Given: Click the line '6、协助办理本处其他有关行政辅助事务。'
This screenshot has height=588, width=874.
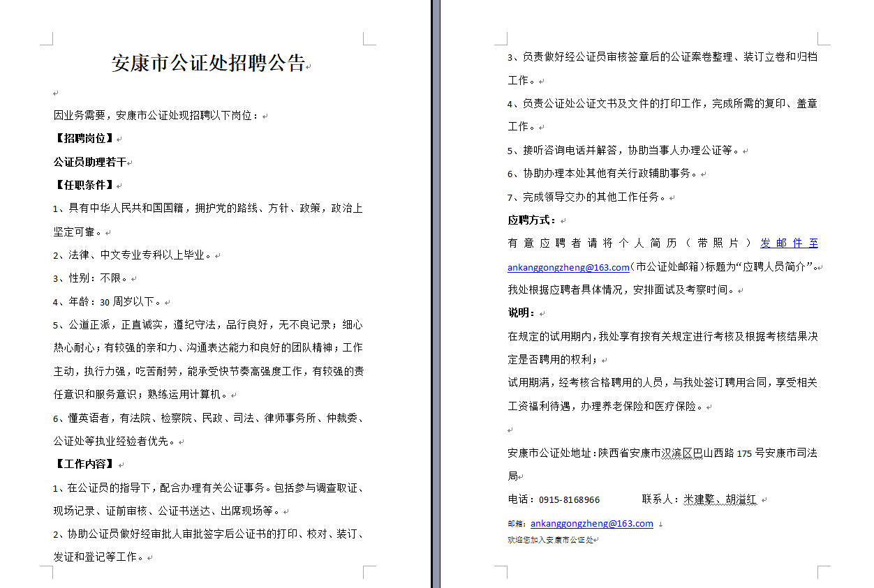Looking at the screenshot, I should (x=603, y=173).
